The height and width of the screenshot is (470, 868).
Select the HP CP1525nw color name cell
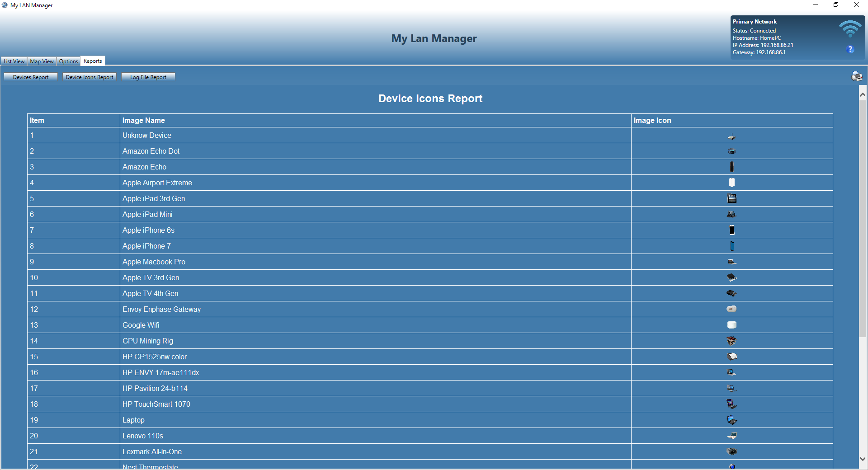(x=375, y=357)
